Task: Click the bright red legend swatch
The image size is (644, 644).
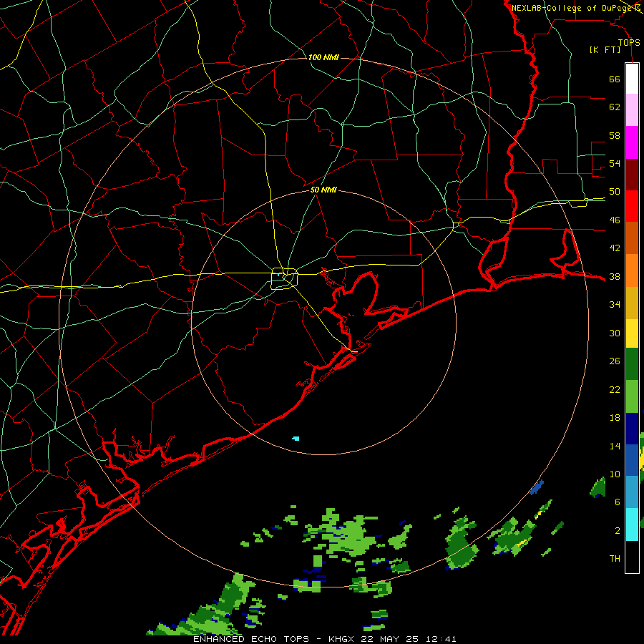Action: pyautogui.click(x=632, y=206)
